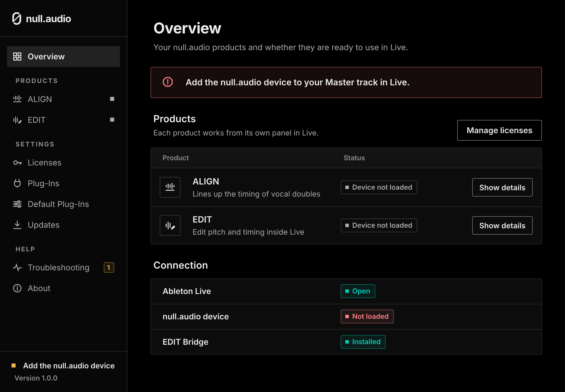Click ALIGN's Device not loaded status
The width and height of the screenshot is (565, 392).
coord(379,187)
